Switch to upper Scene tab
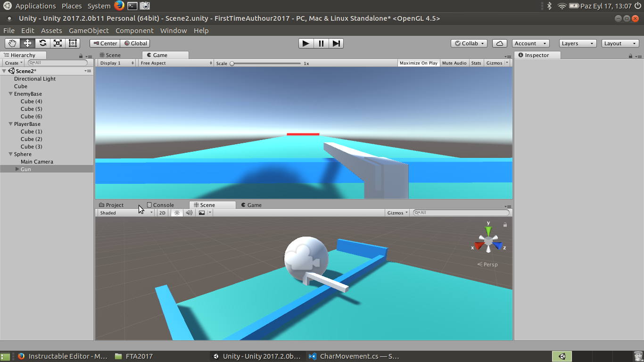Image resolution: width=644 pixels, height=362 pixels. click(x=110, y=55)
